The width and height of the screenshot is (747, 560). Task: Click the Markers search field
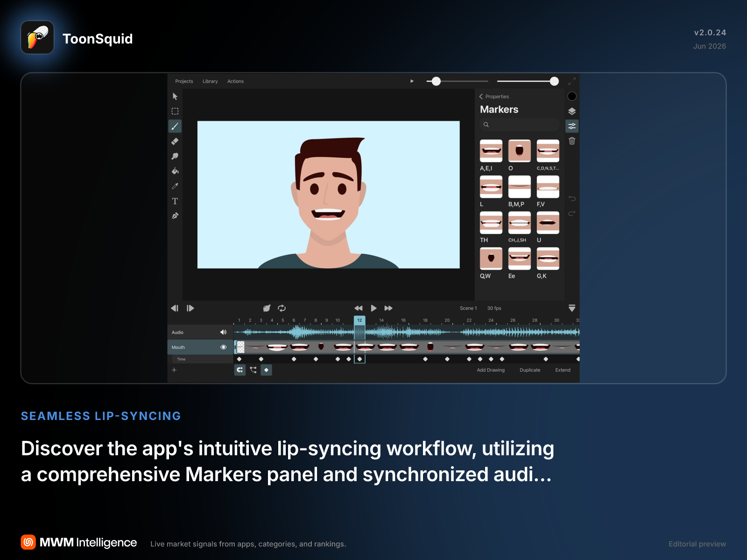520,125
